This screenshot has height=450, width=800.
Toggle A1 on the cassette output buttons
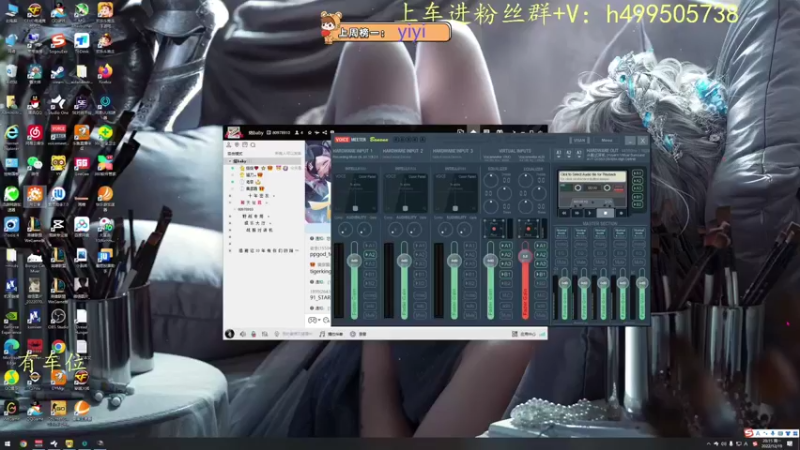[638, 173]
